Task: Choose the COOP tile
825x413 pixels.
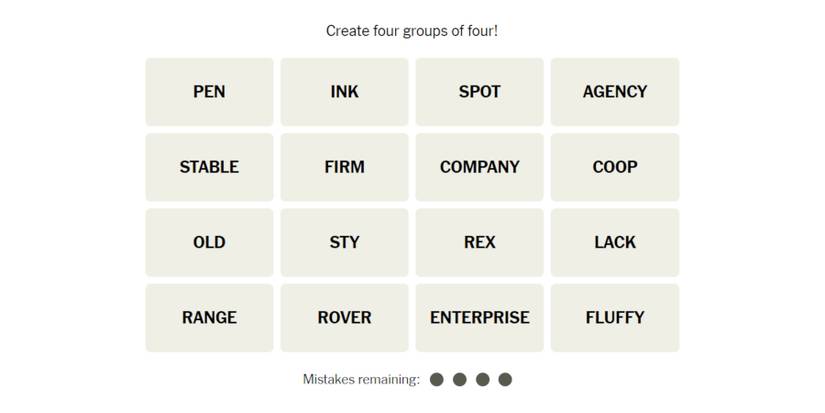Action: tap(614, 167)
